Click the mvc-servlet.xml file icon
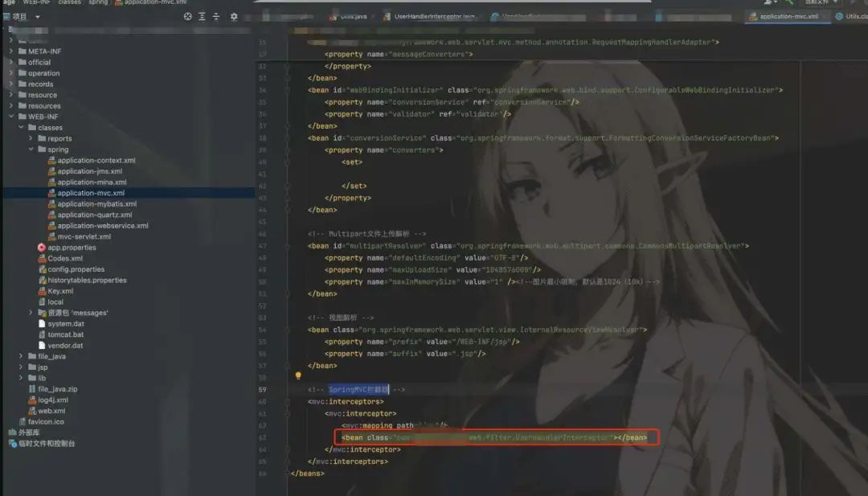This screenshot has height=496, width=868. click(x=51, y=237)
